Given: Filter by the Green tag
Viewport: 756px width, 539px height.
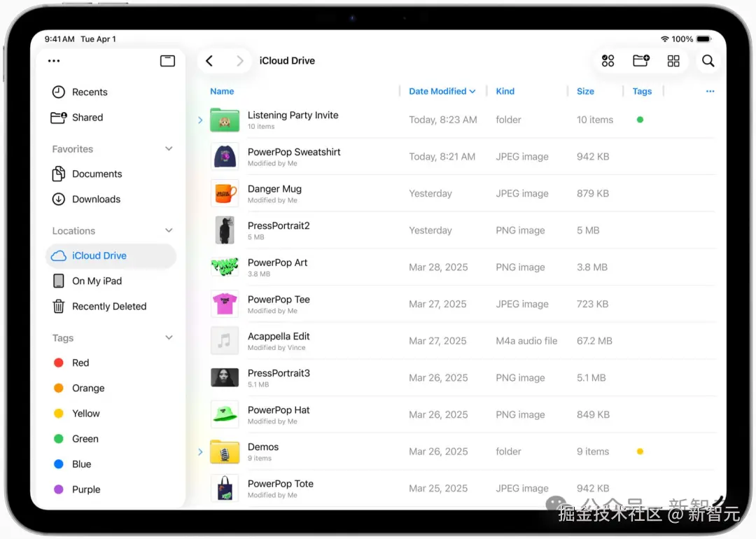Looking at the screenshot, I should pyautogui.click(x=76, y=439).
